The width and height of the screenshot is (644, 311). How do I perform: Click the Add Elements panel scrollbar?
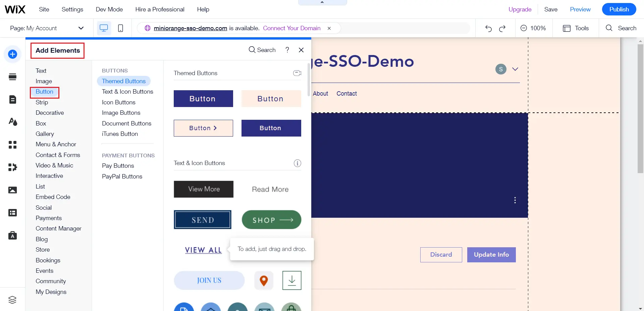[308, 81]
